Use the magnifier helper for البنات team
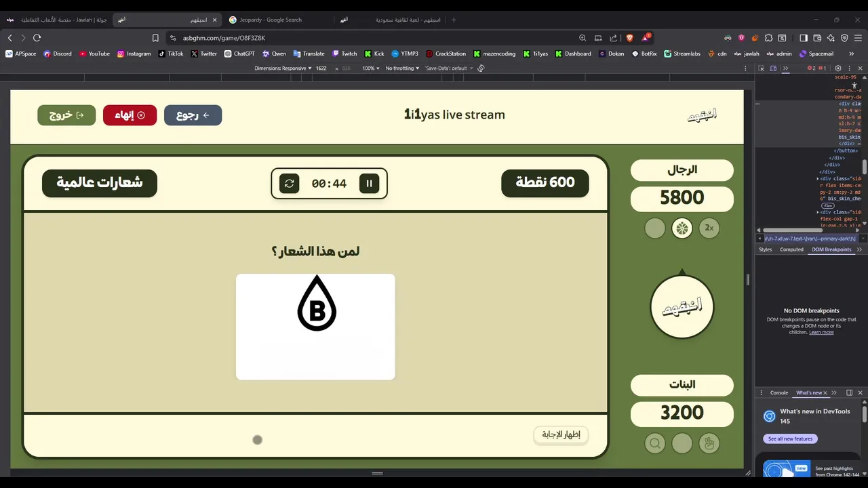Image resolution: width=868 pixels, height=488 pixels. (655, 443)
